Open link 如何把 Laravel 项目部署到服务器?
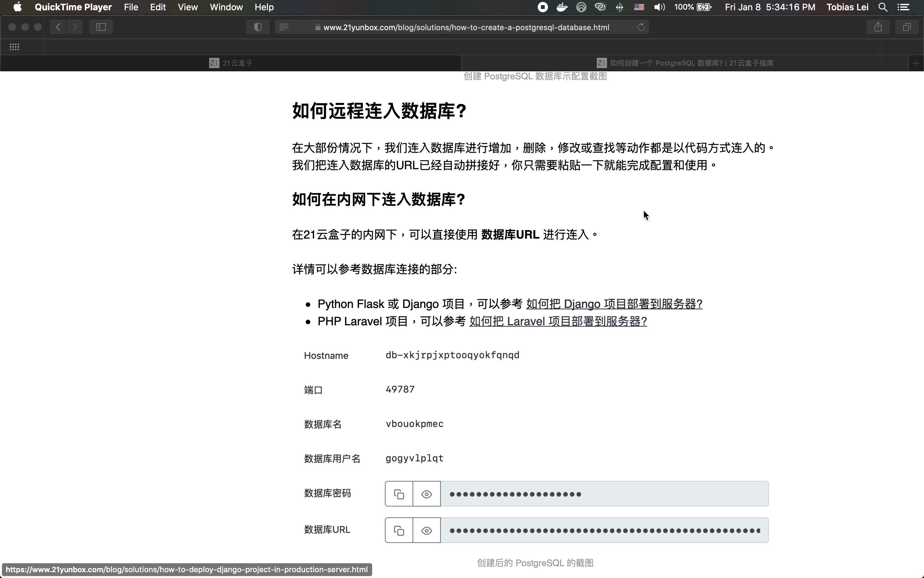The image size is (924, 578). 558,321
